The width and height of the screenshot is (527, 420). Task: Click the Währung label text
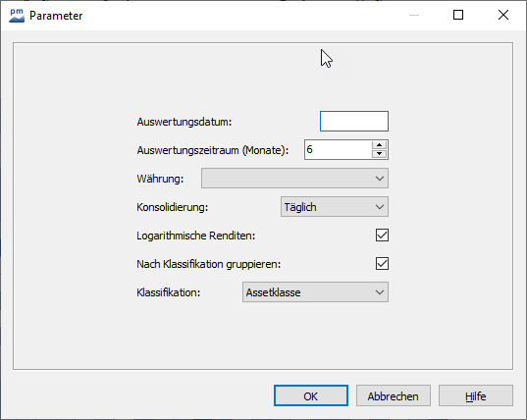(160, 179)
